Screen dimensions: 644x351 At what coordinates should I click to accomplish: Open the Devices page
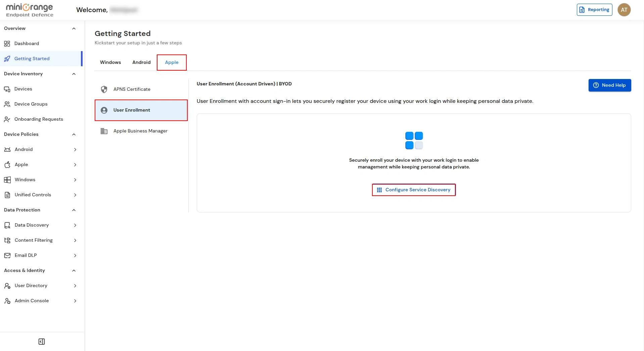coord(41,89)
